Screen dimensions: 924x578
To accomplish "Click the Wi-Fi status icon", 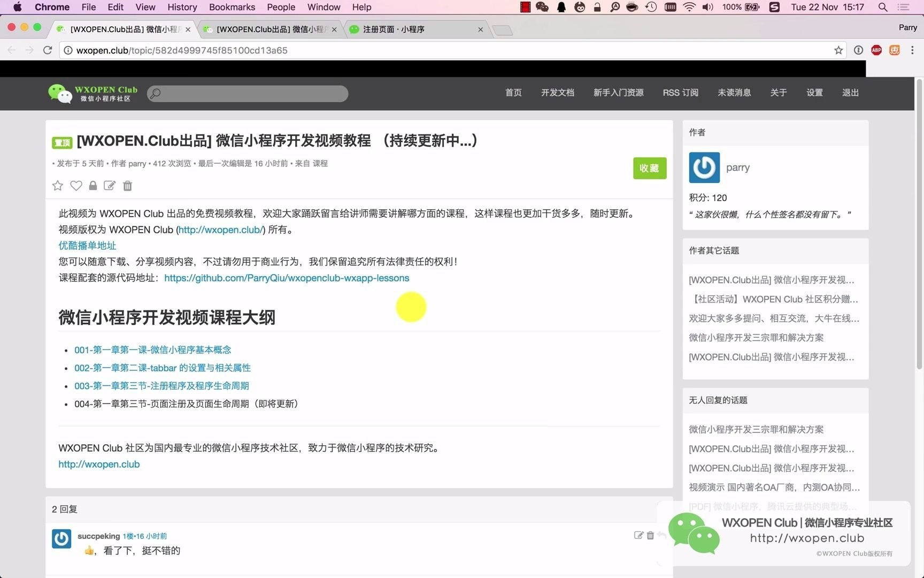I will [x=689, y=7].
